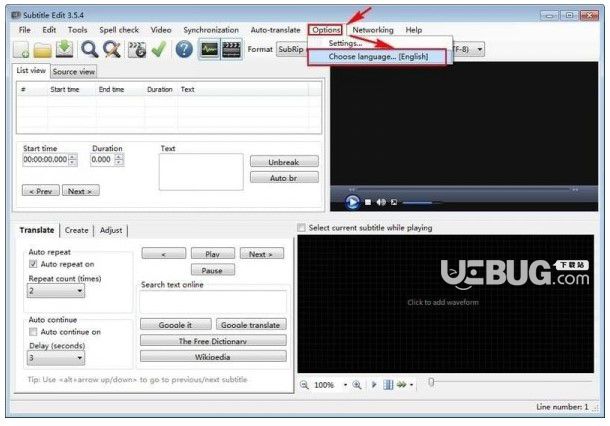The image size is (610, 426).
Task: Zoom out the waveform with the minus magnifier
Action: coord(304,385)
